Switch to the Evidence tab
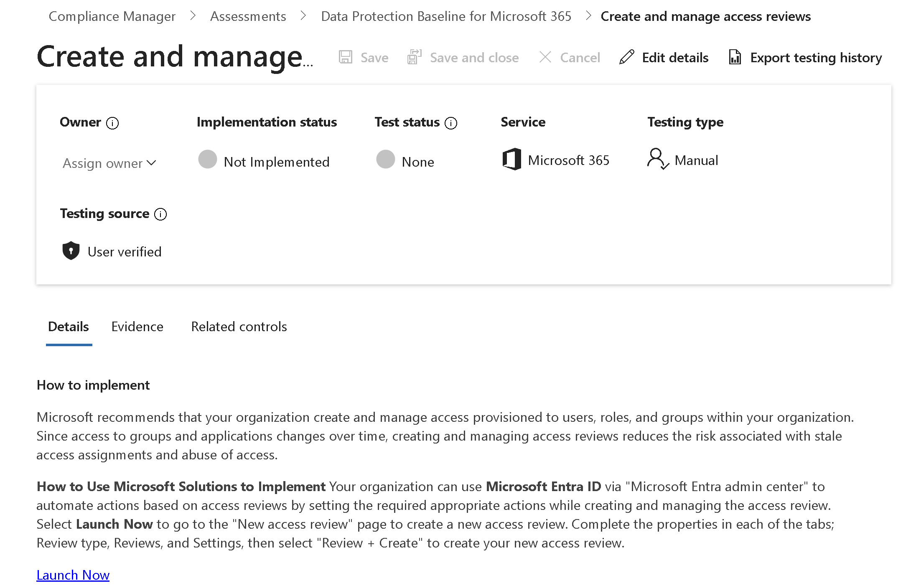916x588 pixels. [x=137, y=327]
